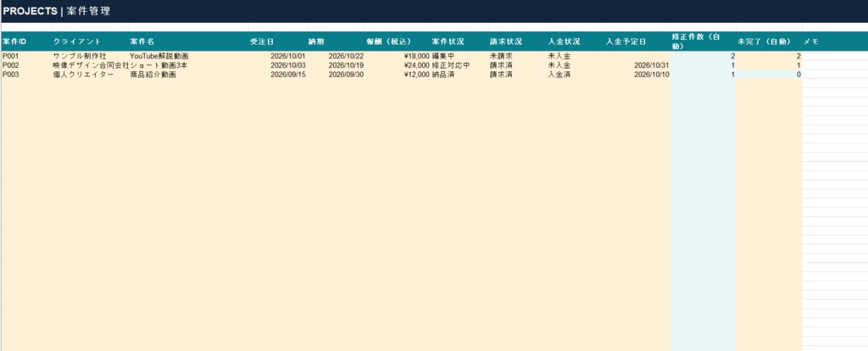Select P001's 未入金 payment cell
This screenshot has width=868, height=351.
click(576, 57)
